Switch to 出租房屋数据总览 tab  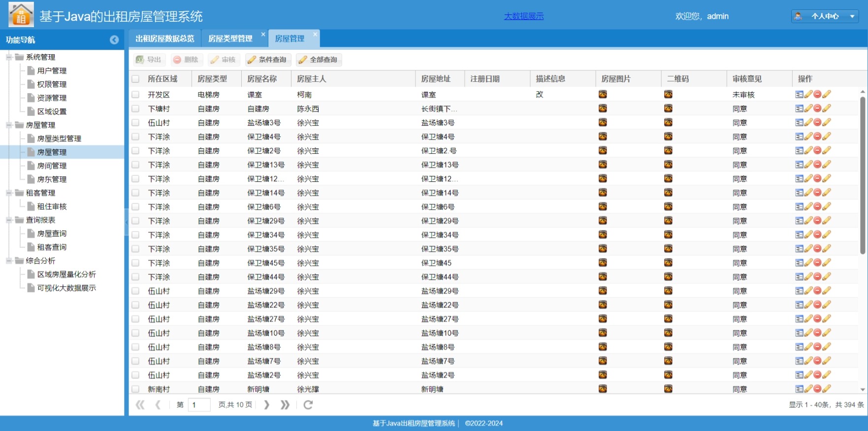coord(165,38)
